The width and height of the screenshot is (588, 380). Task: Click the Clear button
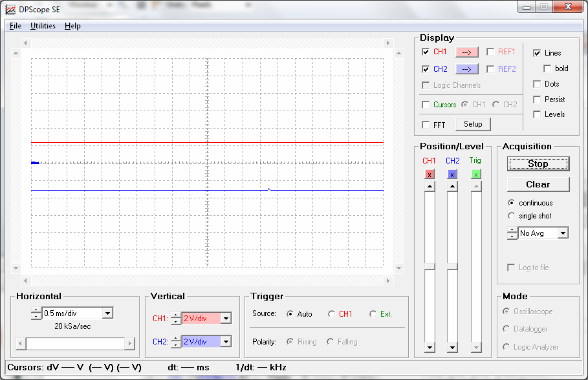(538, 184)
